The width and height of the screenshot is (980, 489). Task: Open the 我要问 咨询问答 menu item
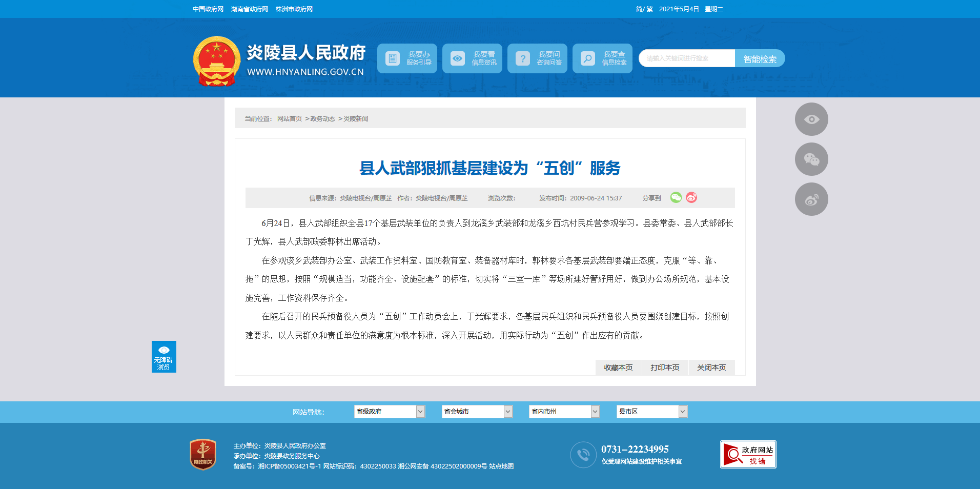pyautogui.click(x=537, y=58)
